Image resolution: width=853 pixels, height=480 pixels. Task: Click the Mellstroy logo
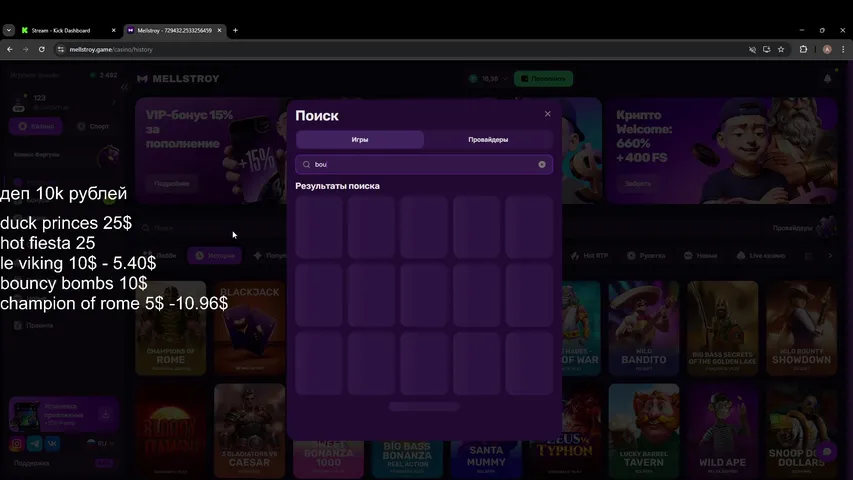coord(178,79)
